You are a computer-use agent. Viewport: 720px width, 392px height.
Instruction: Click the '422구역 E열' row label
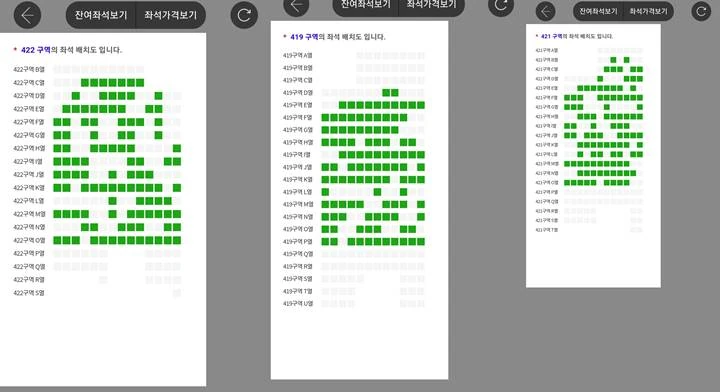[x=29, y=109]
